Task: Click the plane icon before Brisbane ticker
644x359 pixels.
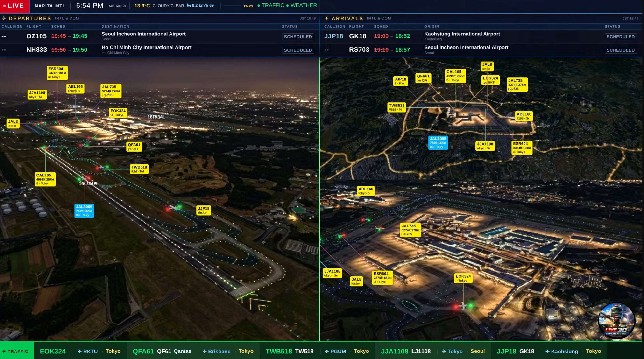Action: pyautogui.click(x=205, y=351)
